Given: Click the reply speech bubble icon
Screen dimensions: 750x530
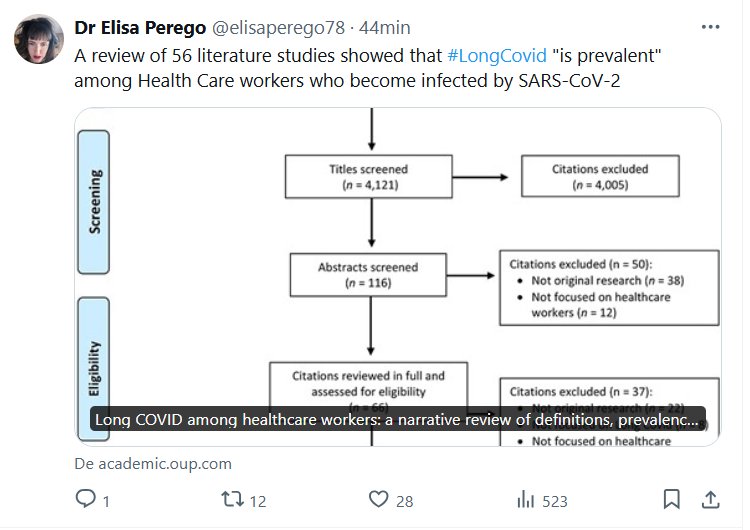Looking at the screenshot, I should pos(86,499).
